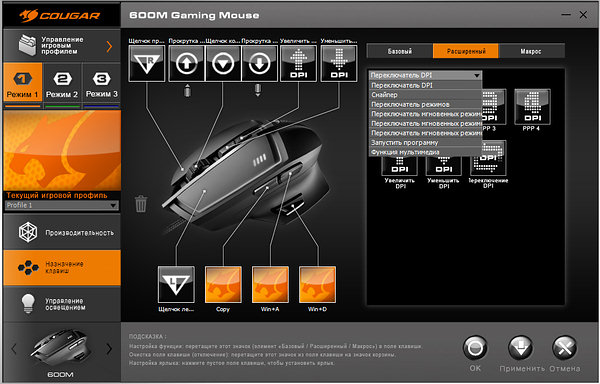Open the Profile 1 dropdown
The width and height of the screenshot is (600, 384).
click(x=62, y=205)
